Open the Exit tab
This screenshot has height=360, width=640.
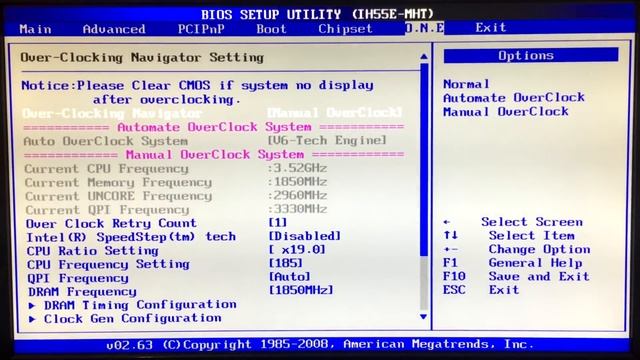(x=491, y=27)
